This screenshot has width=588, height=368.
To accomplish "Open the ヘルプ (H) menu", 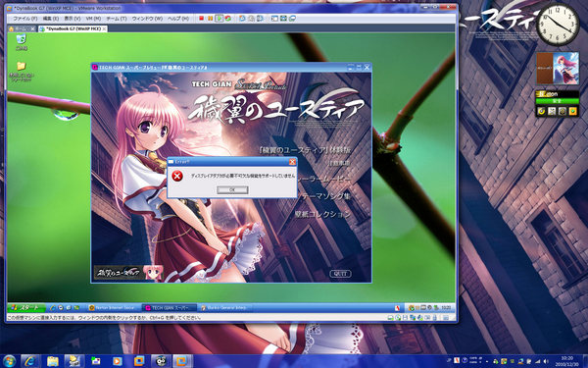I will [x=178, y=19].
